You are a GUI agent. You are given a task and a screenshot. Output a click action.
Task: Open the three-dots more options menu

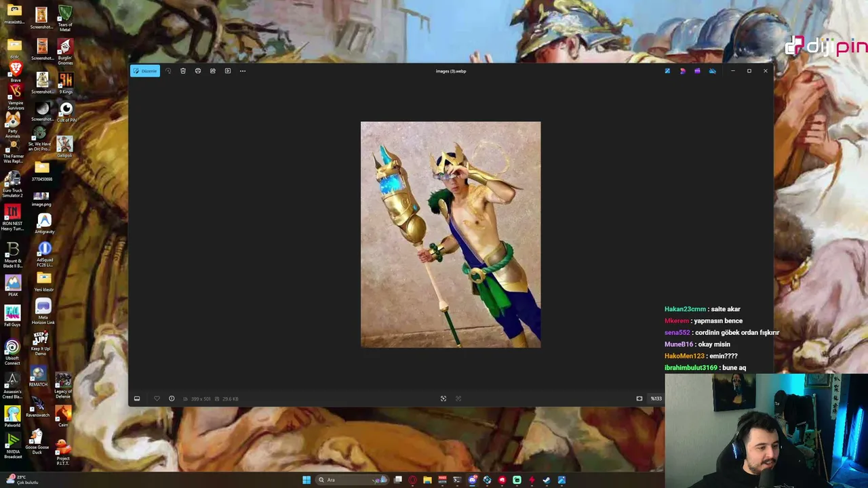coord(243,70)
